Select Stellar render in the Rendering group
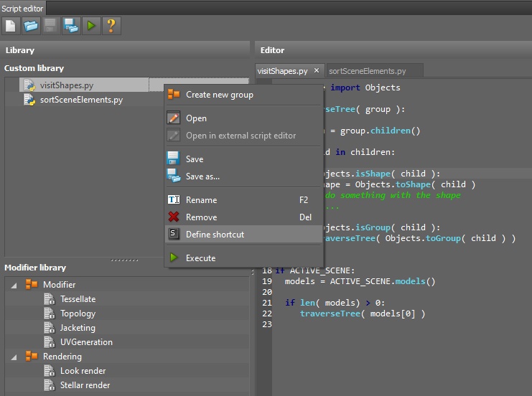This screenshot has width=532, height=396. click(85, 385)
